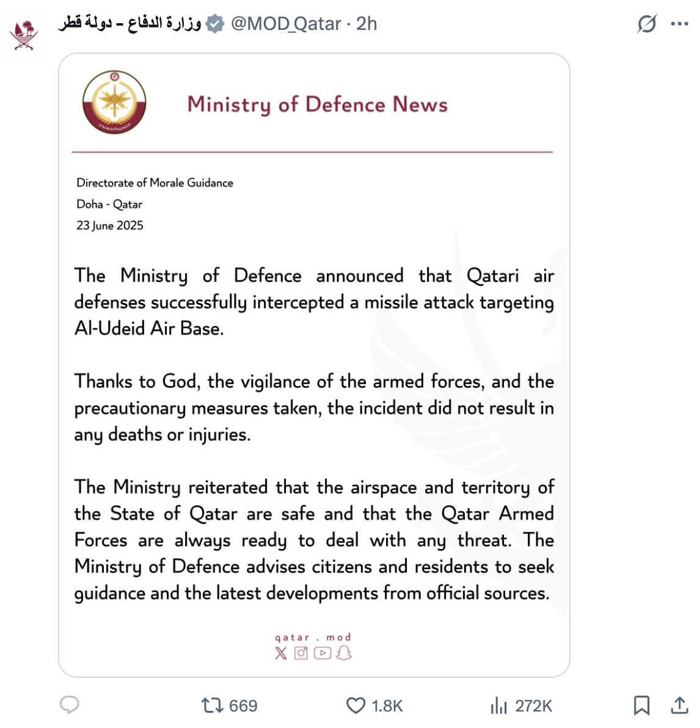Bookmark this Ministry of Defence post
700x728 pixels.
coord(641,705)
